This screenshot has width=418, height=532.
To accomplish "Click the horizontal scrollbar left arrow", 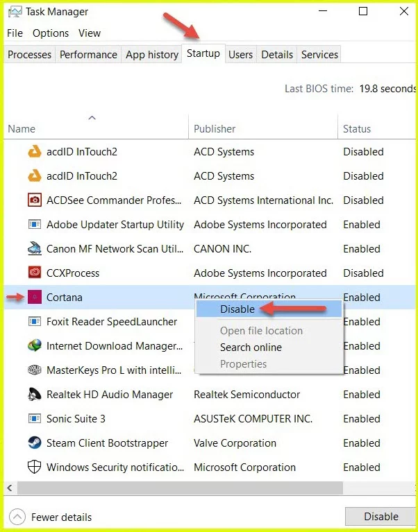I will click(10, 488).
